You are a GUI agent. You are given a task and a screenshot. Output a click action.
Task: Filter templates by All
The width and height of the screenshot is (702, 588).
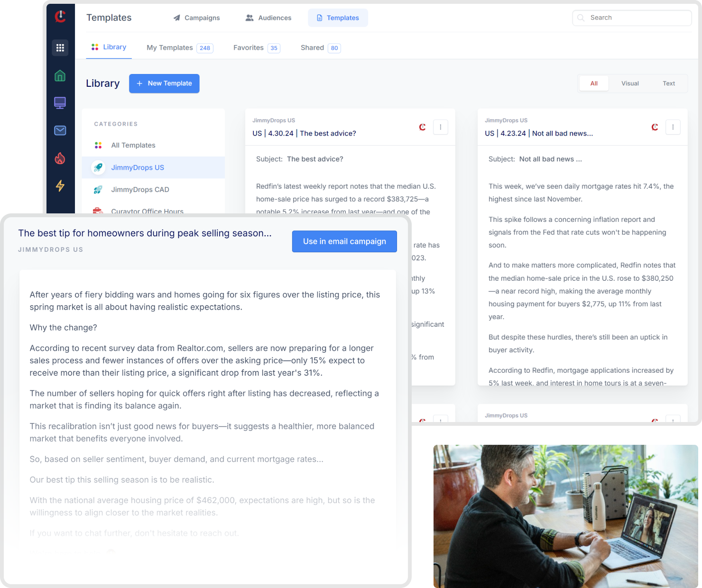(594, 83)
